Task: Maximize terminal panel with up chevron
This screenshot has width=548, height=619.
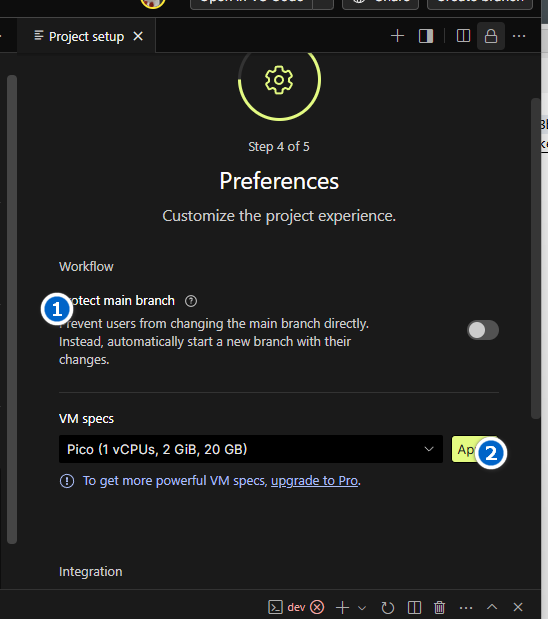Action: [492, 607]
